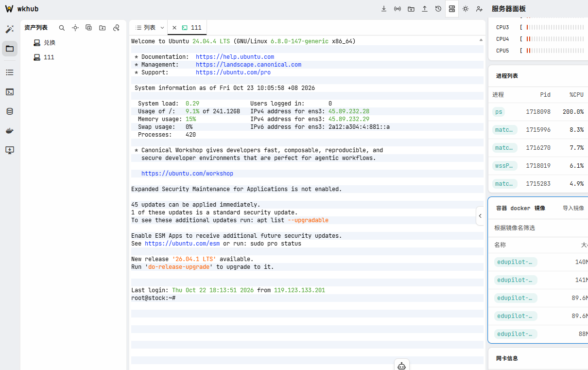Click the ps process tag
This screenshot has width=588, height=370.
click(x=499, y=112)
